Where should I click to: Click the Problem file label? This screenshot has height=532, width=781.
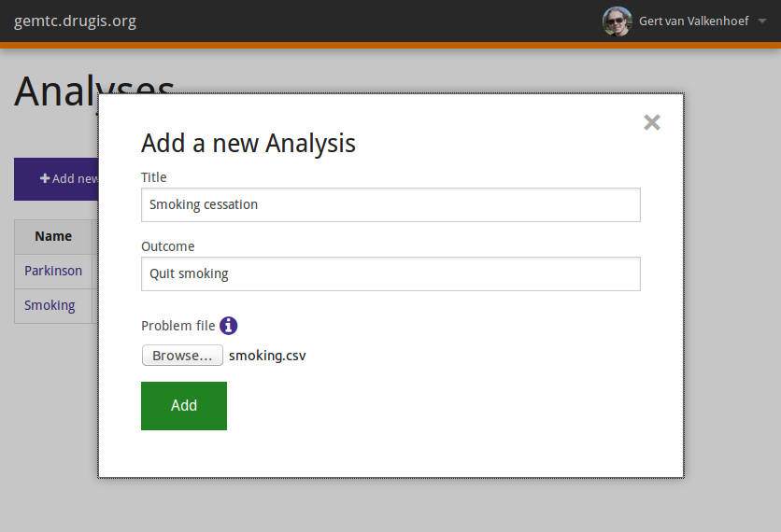click(177, 326)
